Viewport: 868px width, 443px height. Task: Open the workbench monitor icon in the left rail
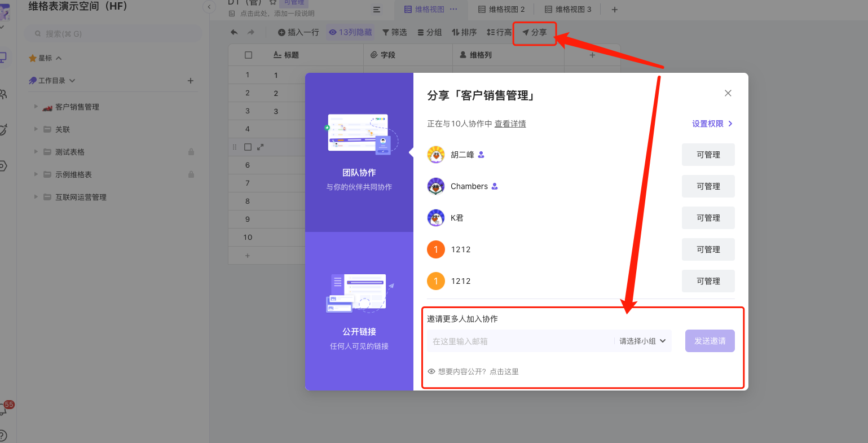coord(3,58)
